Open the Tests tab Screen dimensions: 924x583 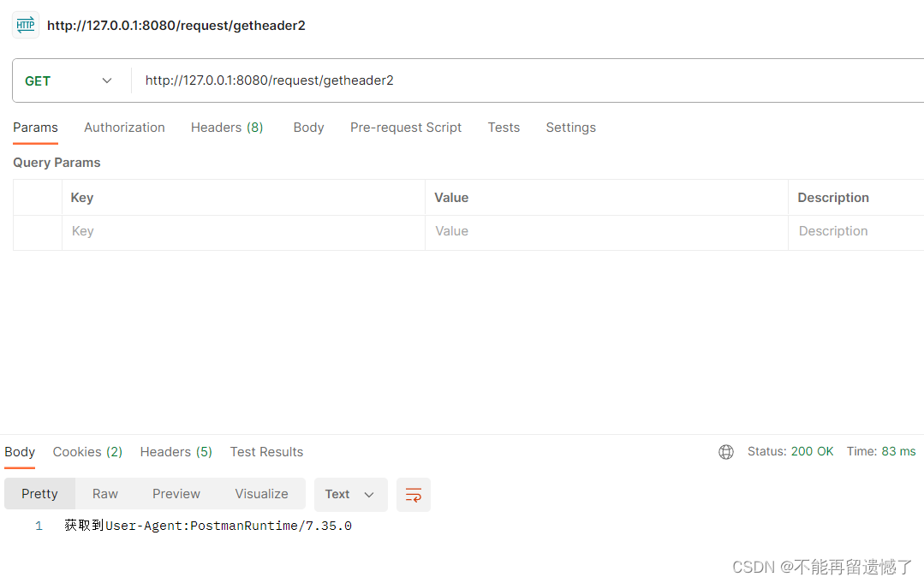tap(504, 128)
